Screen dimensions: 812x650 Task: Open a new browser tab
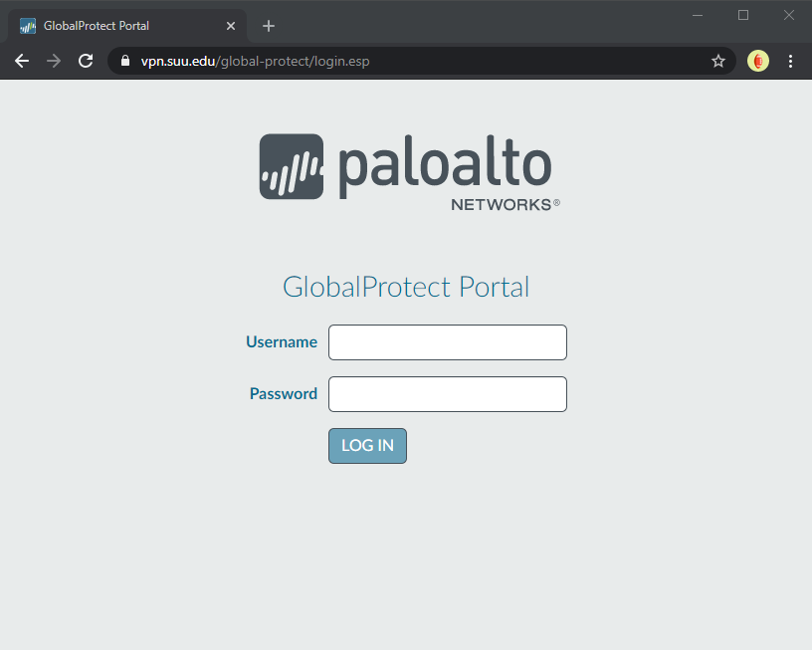click(268, 25)
